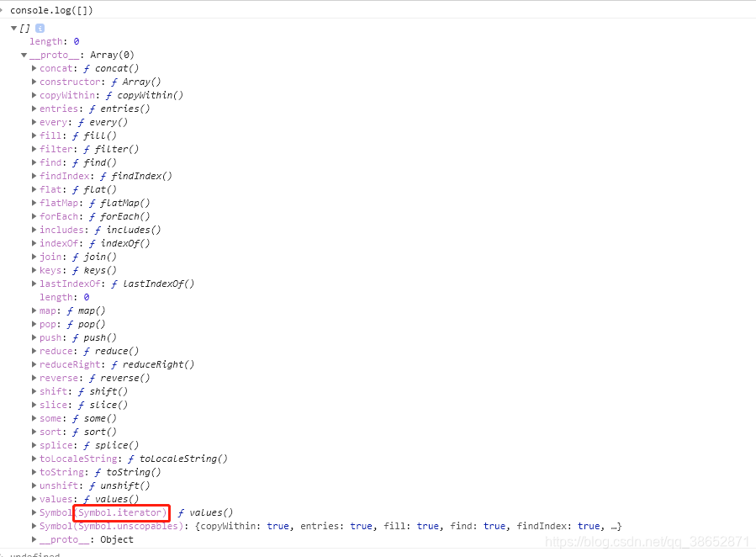756x557 pixels.
Task: Click the ƒ entries() function value
Action: click(x=119, y=109)
